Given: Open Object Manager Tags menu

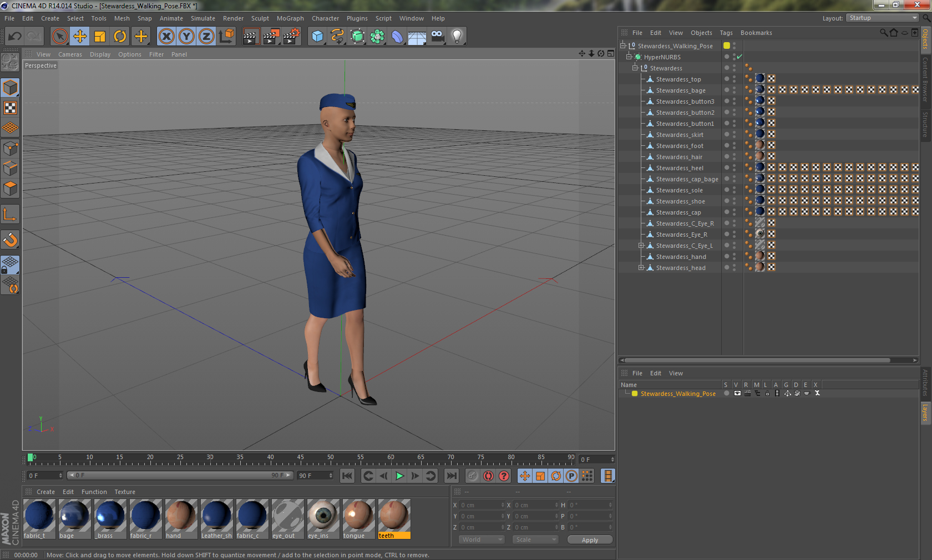Looking at the screenshot, I should click(x=726, y=33).
